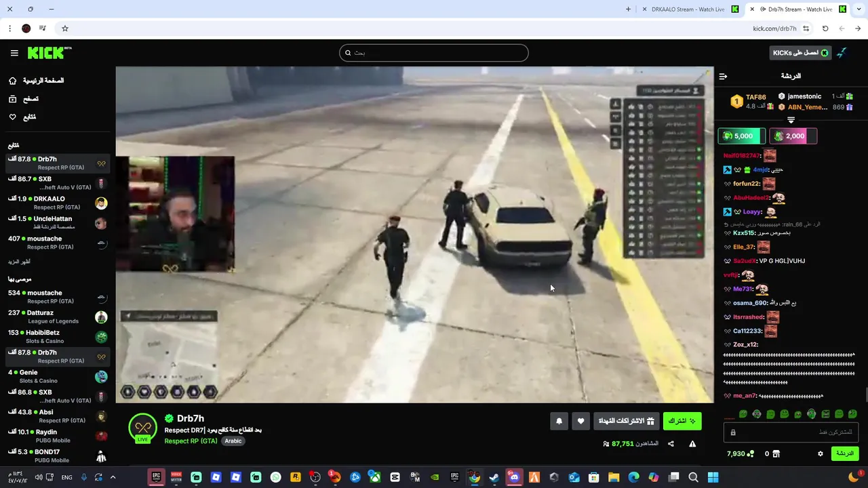Click the Arabic language tag
868x488 pixels.
point(233,441)
